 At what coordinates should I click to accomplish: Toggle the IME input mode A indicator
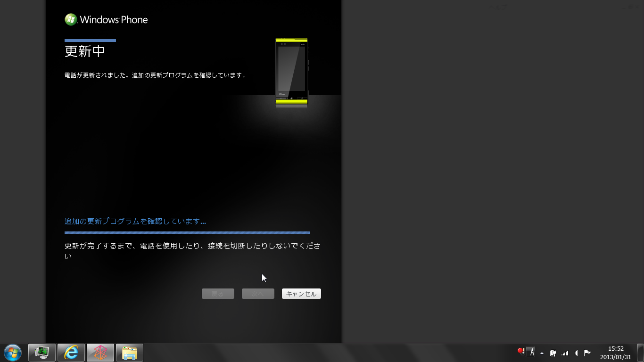tap(532, 352)
